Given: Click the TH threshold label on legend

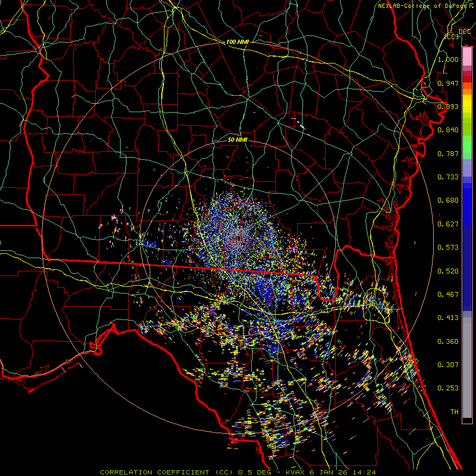Looking at the screenshot, I should point(454,411).
